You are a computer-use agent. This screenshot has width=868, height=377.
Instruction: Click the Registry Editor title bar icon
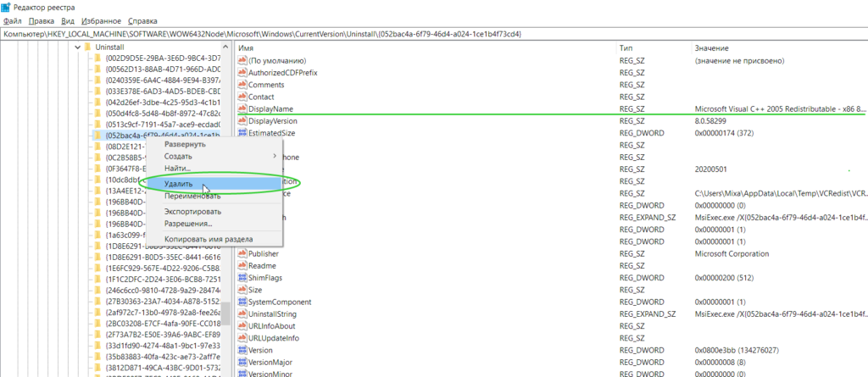pyautogui.click(x=7, y=6)
